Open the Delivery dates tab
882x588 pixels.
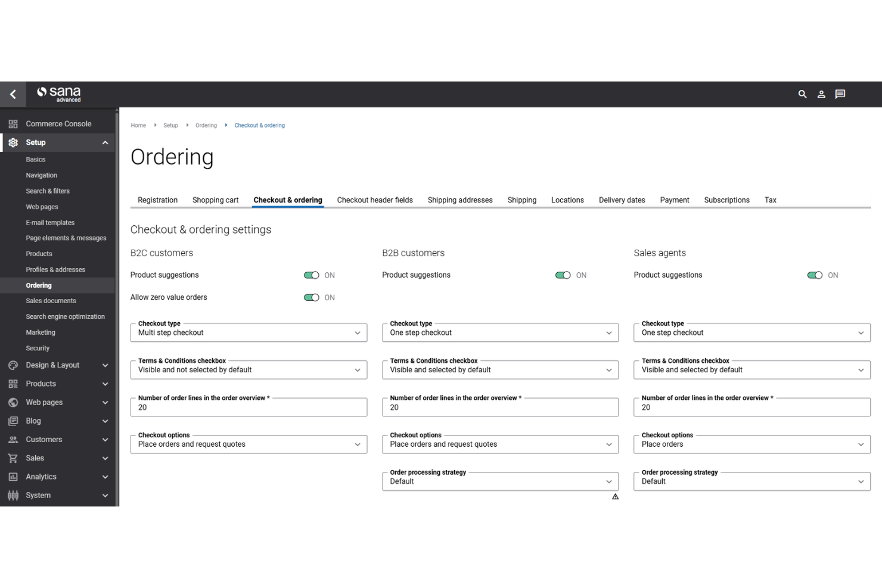(622, 200)
